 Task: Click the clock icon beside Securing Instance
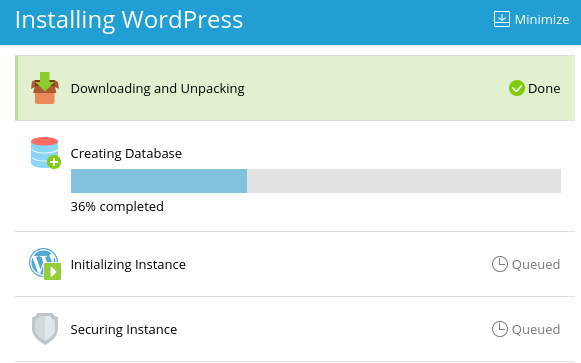coord(499,329)
